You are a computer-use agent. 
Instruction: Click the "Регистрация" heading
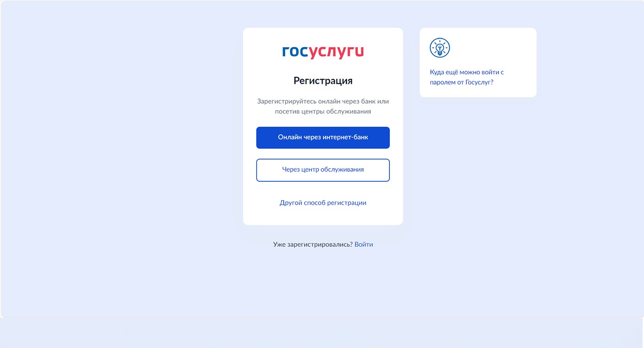(x=323, y=81)
